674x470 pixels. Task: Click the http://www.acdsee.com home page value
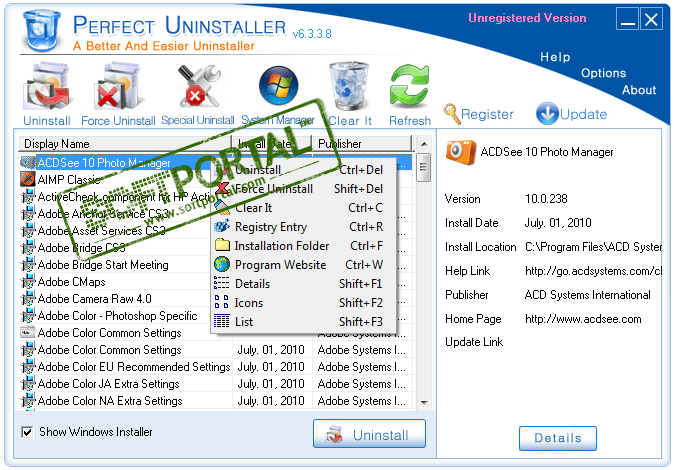pyautogui.click(x=583, y=319)
